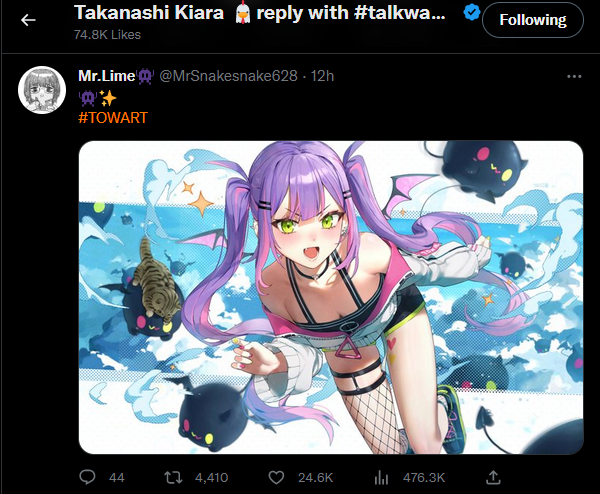600x494 pixels.
Task: Click the 476.3K views count
Action: click(424, 478)
